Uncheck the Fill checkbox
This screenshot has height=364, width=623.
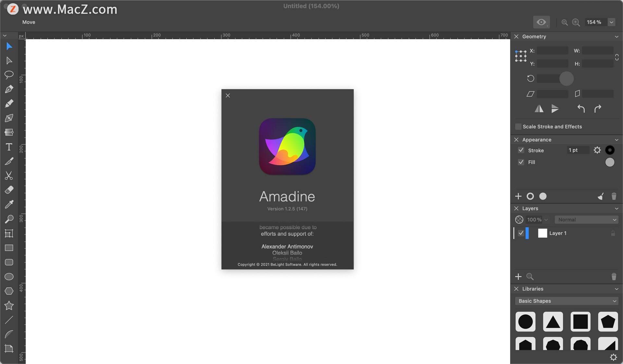pos(521,162)
